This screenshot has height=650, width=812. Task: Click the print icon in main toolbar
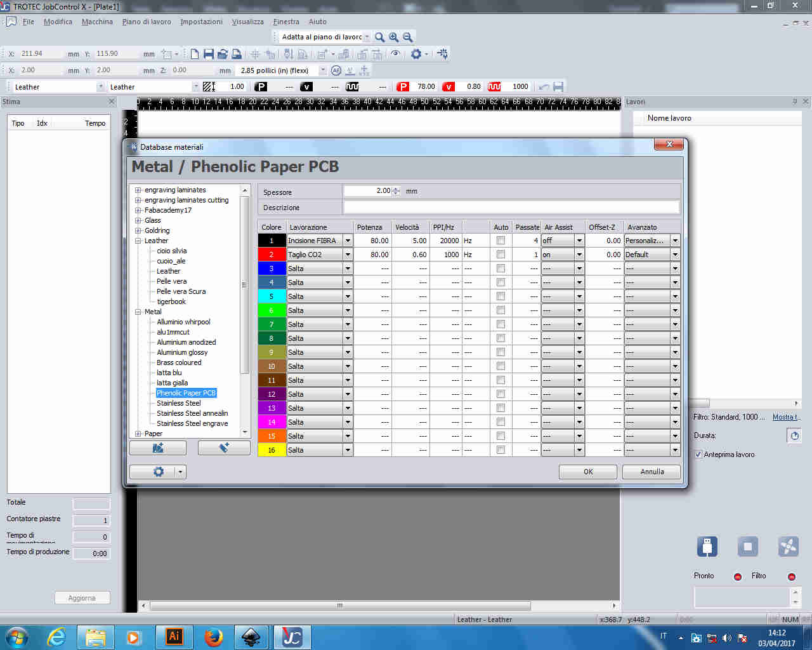(x=237, y=54)
